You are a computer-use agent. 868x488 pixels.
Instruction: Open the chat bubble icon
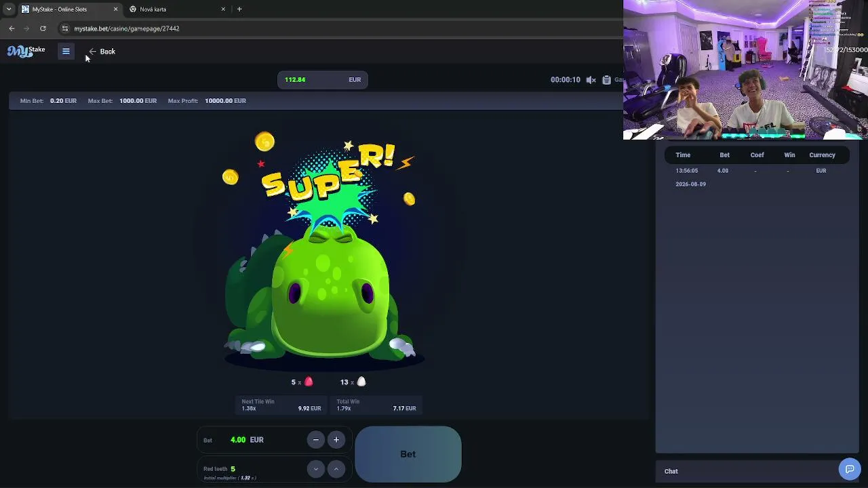pyautogui.click(x=850, y=469)
